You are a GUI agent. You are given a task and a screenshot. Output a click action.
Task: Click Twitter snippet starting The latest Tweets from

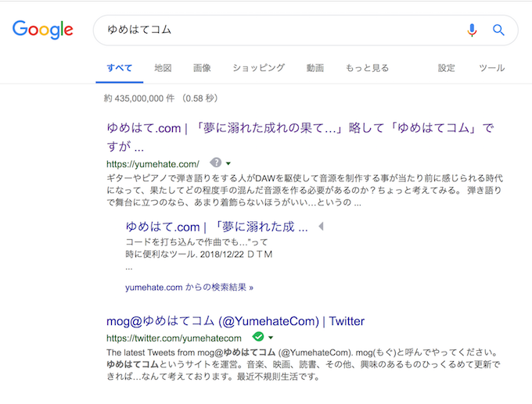[304, 364]
